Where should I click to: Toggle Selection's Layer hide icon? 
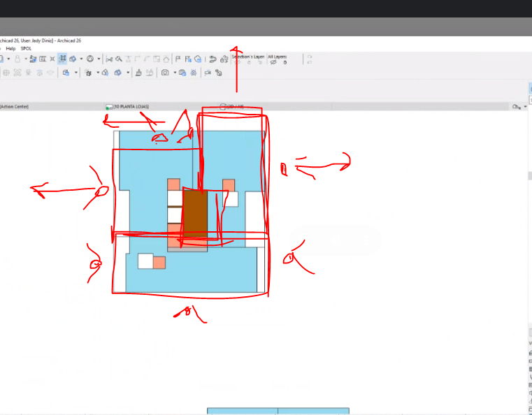coord(238,62)
